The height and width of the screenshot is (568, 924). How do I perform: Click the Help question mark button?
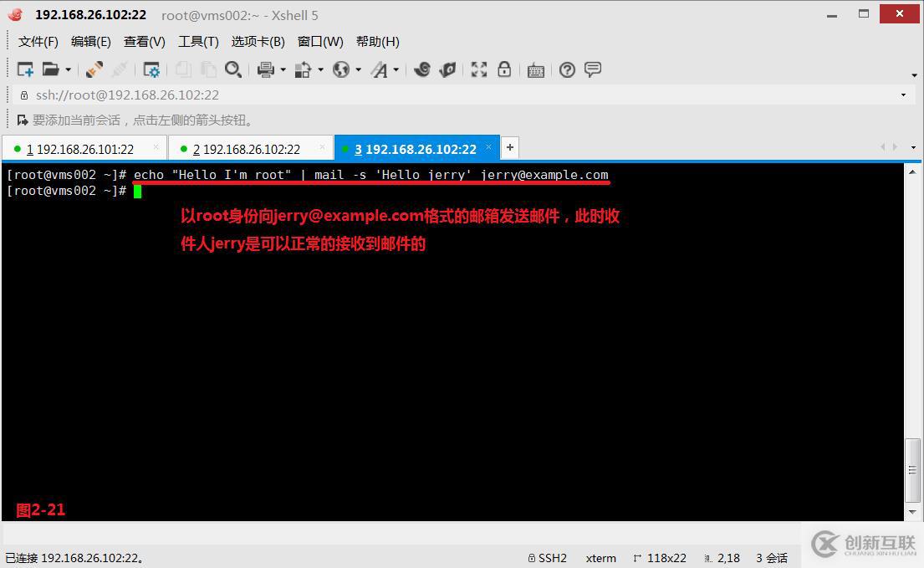click(x=567, y=69)
